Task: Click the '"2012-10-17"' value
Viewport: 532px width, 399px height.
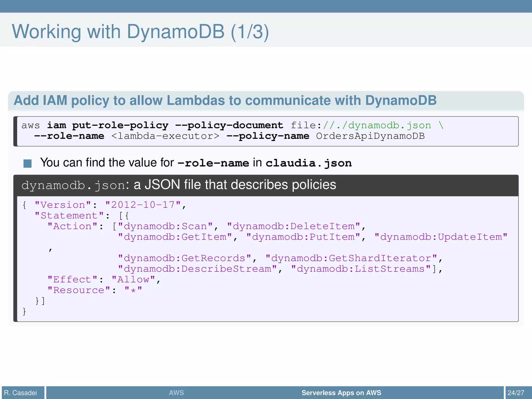Action: coord(143,205)
